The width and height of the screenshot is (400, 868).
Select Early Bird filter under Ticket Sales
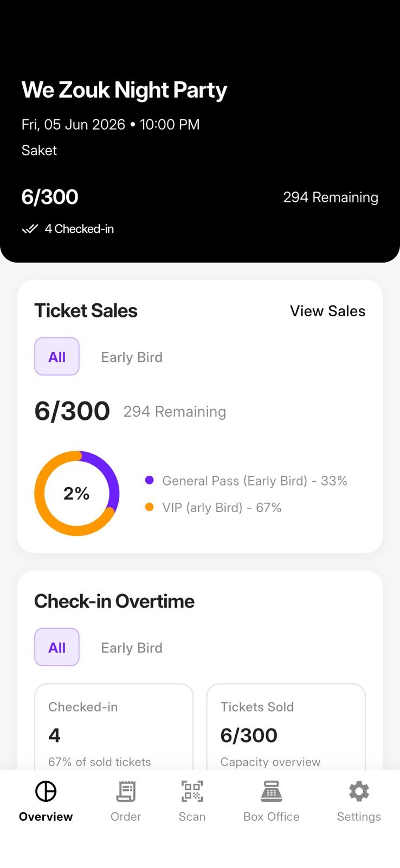132,357
